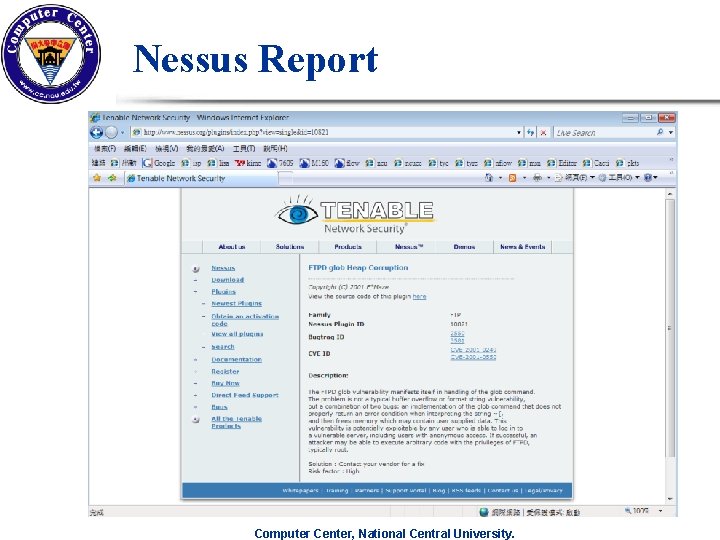Expand the feeds button dropdown arrow

(524, 178)
